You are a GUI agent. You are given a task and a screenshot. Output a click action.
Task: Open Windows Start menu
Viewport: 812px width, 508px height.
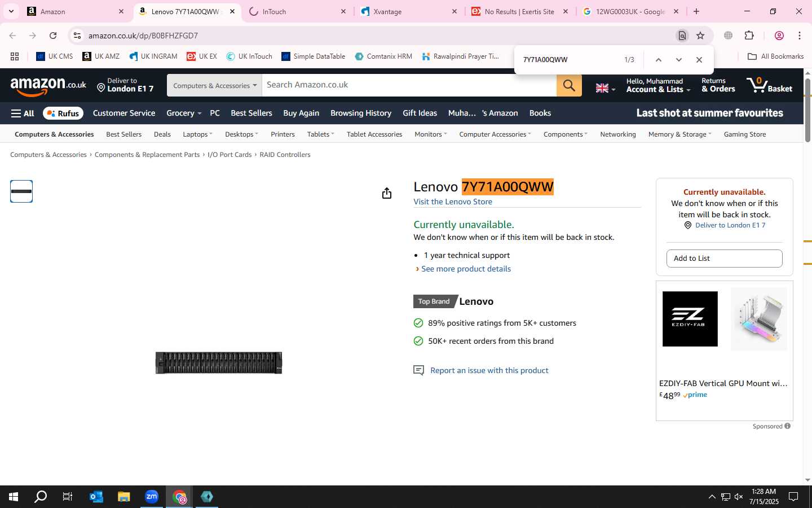coord(14,497)
